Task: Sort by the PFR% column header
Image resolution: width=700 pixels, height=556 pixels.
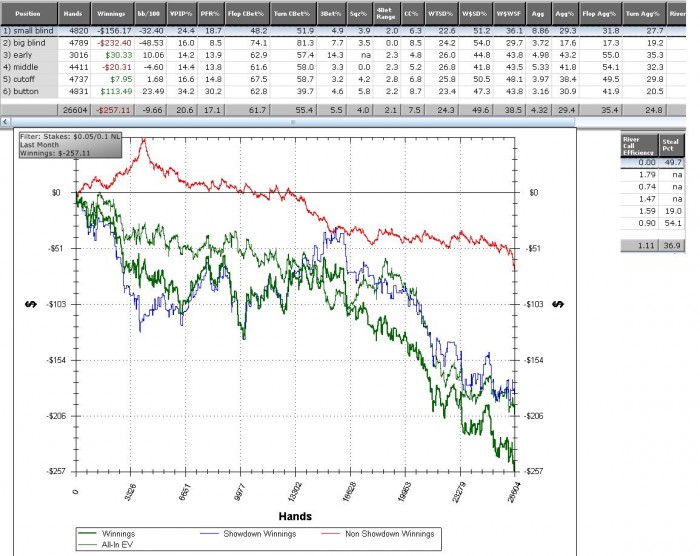Action: [x=211, y=14]
